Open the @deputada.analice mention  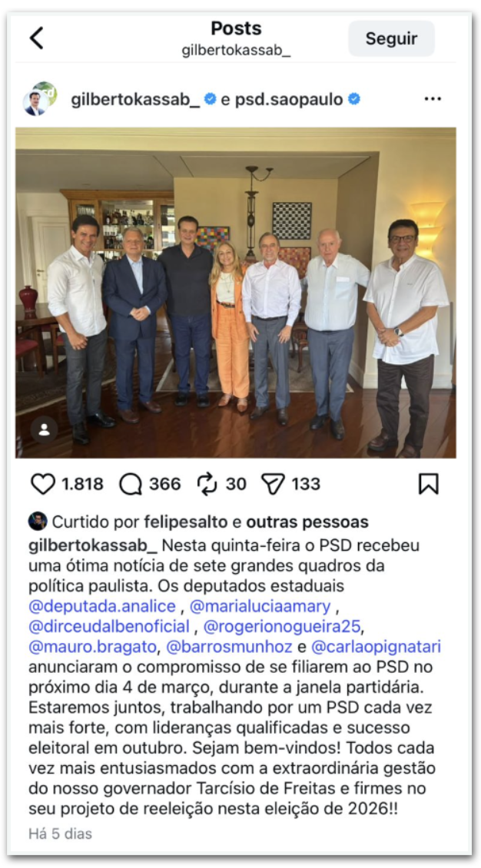click(102, 606)
